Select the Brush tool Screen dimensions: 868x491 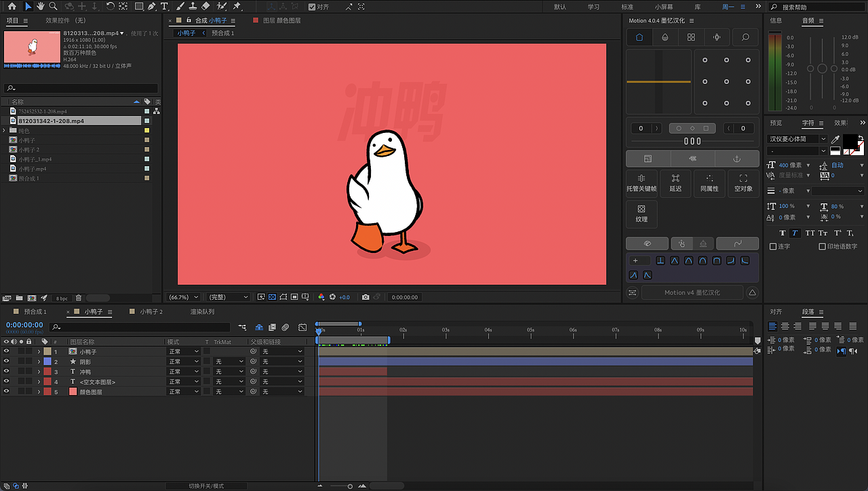[x=180, y=6]
